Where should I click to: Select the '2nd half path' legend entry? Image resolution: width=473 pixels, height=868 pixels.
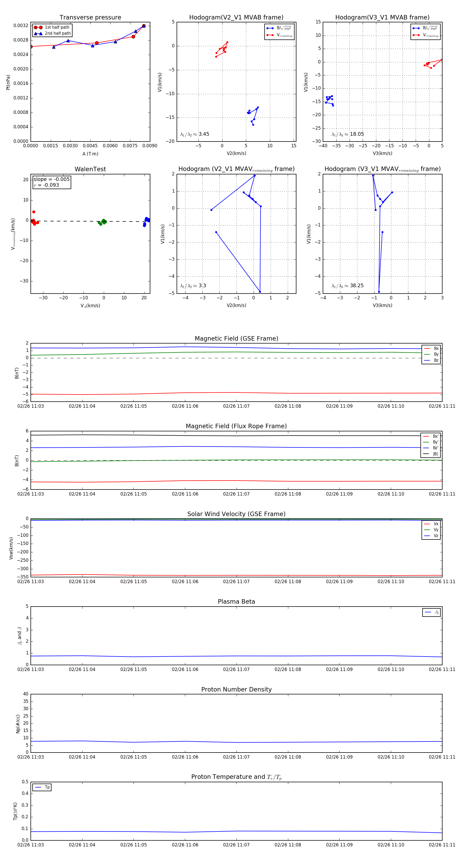52,33
